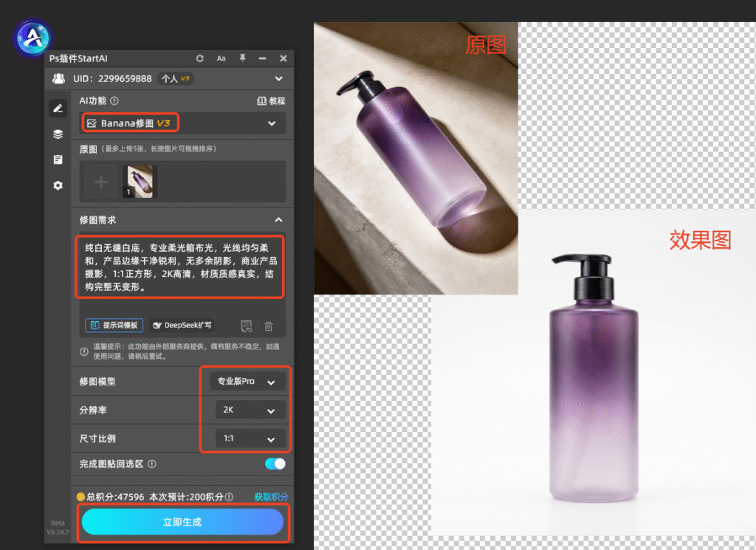This screenshot has width=756, height=550.
Task: Click the UID: 2299659888 text
Action: tap(112, 78)
